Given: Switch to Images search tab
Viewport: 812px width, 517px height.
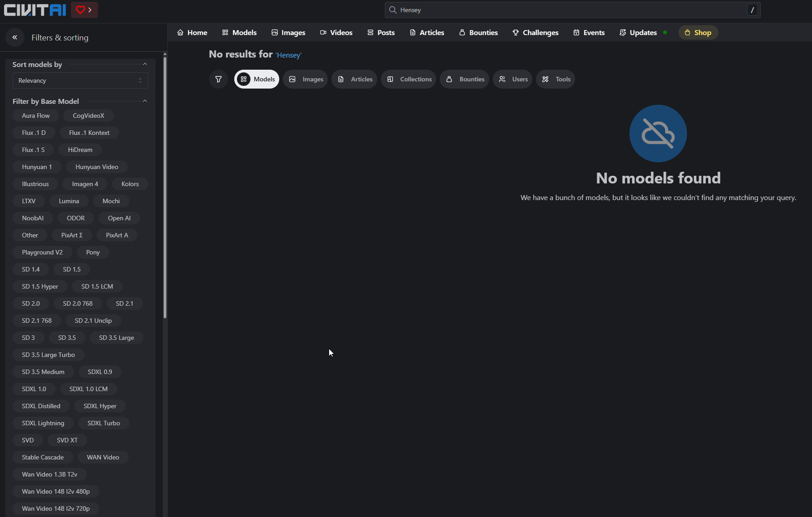Looking at the screenshot, I should tap(305, 79).
